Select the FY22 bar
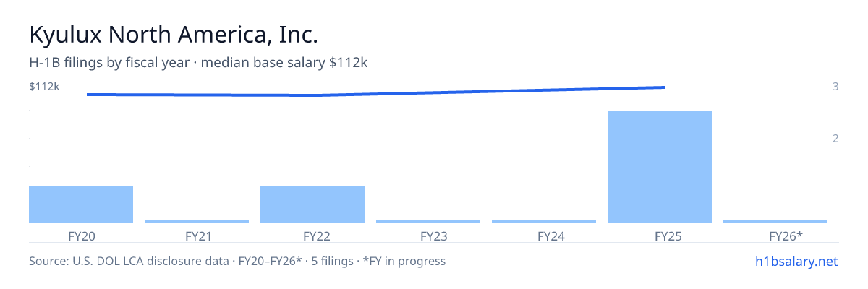This screenshot has height=289, width=868. coord(312,204)
